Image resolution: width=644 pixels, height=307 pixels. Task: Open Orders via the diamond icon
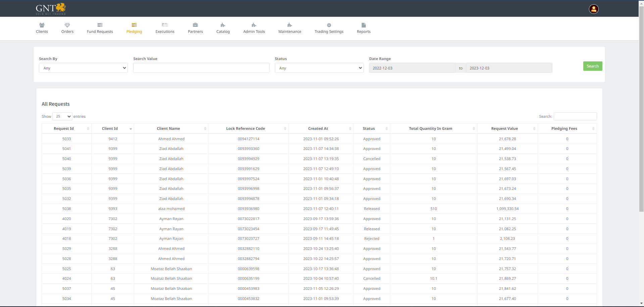coord(67,25)
